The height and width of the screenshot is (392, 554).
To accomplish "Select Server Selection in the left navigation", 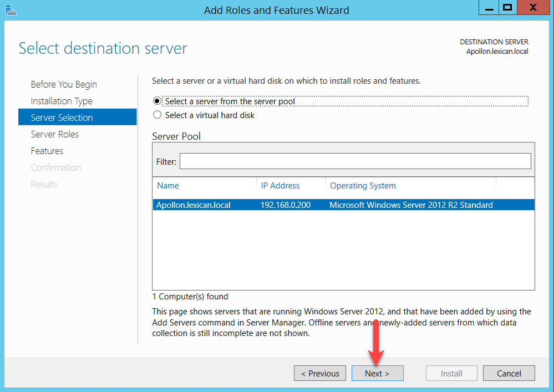I will pos(62,118).
